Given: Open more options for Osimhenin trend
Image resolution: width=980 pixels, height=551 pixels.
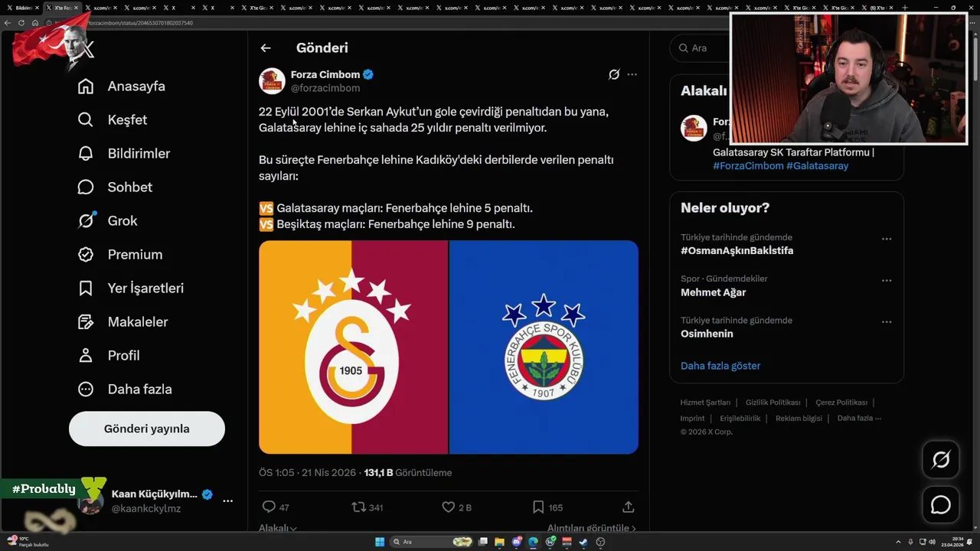Looking at the screenshot, I should click(x=887, y=321).
